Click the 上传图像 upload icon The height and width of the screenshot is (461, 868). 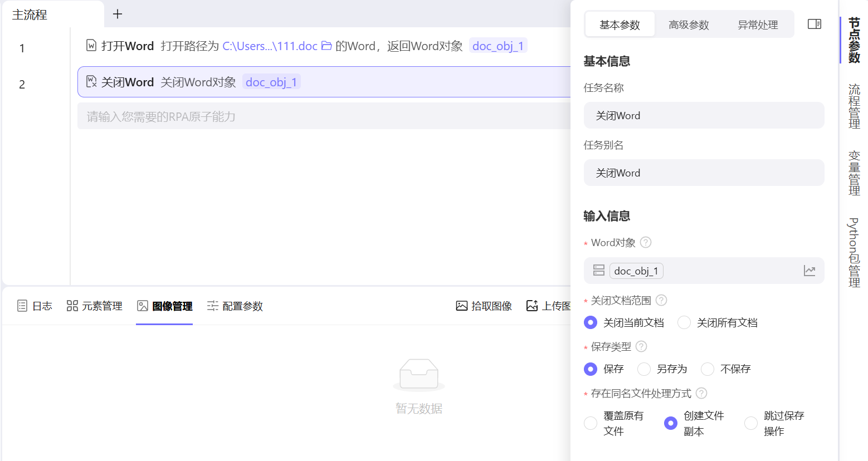[531, 306]
